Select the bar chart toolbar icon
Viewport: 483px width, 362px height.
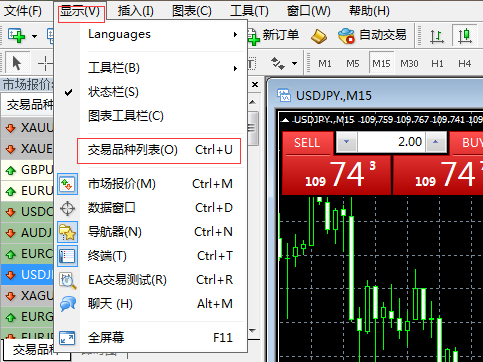pos(437,36)
